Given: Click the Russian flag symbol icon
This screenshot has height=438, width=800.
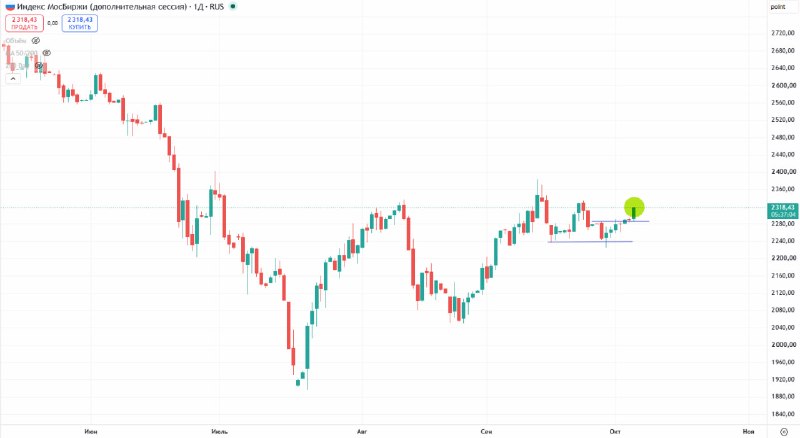Looking at the screenshot, I should [x=10, y=7].
